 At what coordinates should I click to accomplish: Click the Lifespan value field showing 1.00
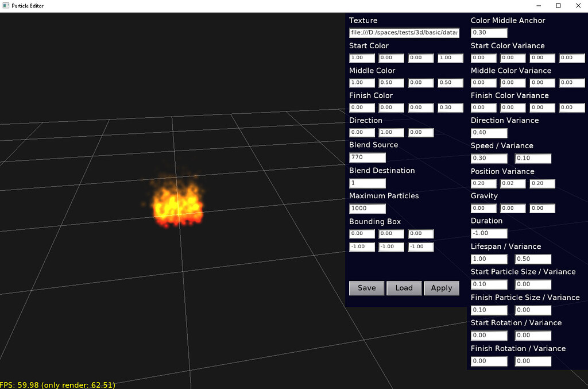(489, 259)
